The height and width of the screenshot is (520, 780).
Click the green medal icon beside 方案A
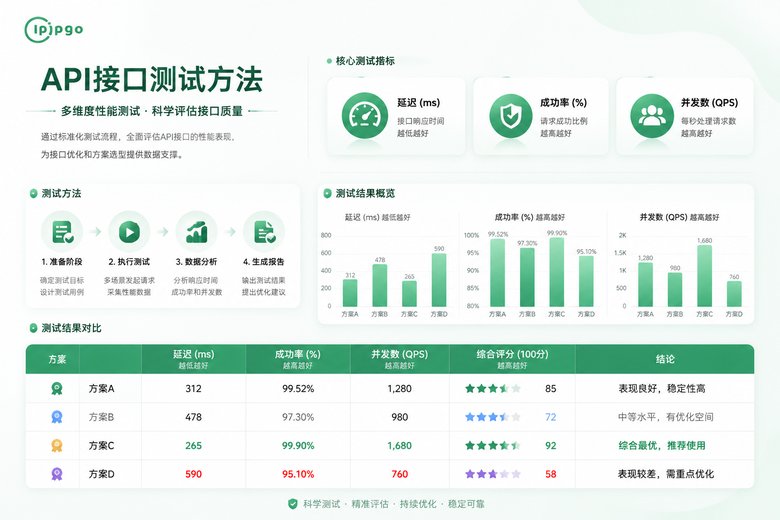coord(57,388)
